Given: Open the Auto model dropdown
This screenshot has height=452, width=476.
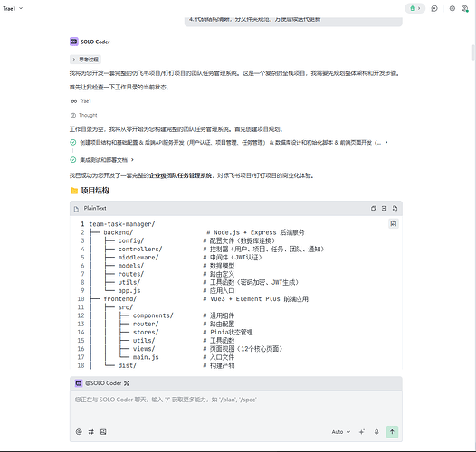Looking at the screenshot, I should pyautogui.click(x=341, y=432).
